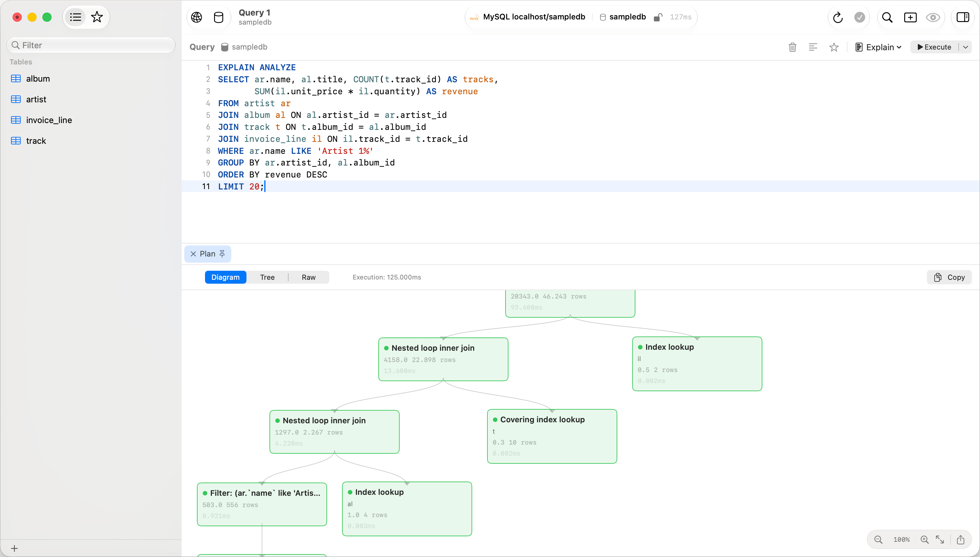Image resolution: width=980 pixels, height=557 pixels.
Task: Toggle the eye preview icon
Action: (x=933, y=17)
